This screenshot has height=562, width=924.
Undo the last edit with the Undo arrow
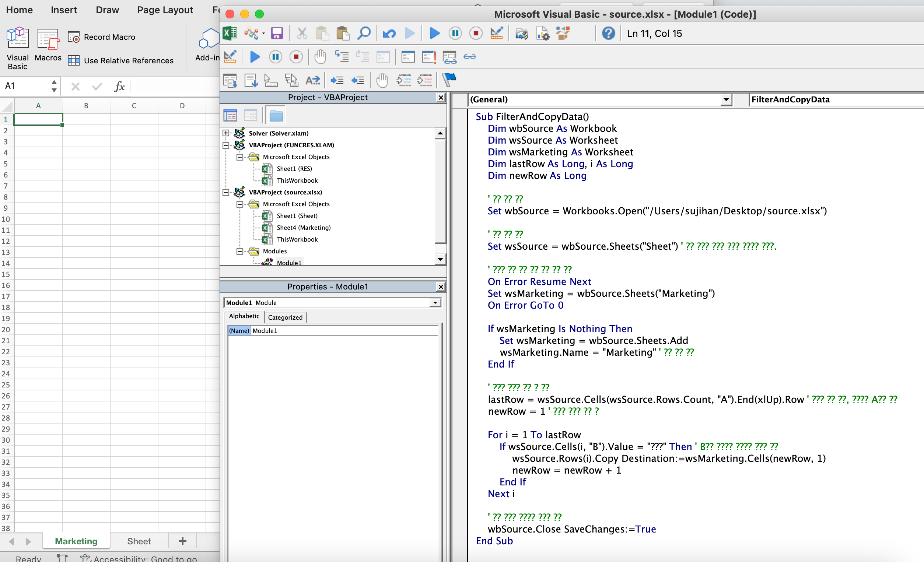pos(389,34)
